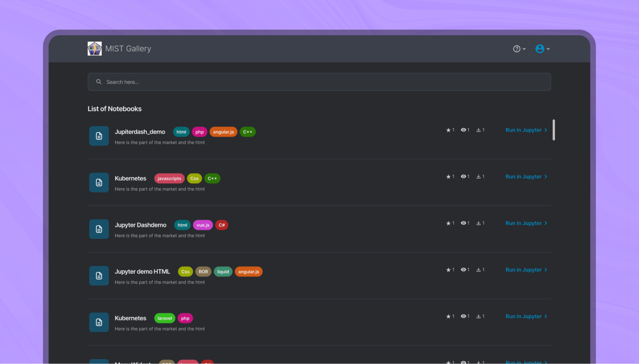Click the List of Notebooks heading
The image size is (639, 364).
coord(114,109)
